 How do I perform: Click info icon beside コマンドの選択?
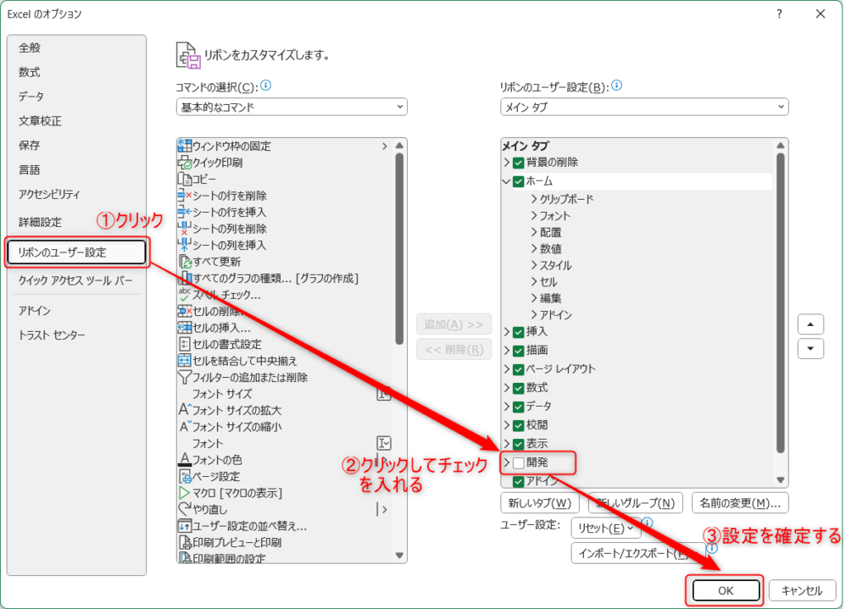tap(265, 86)
